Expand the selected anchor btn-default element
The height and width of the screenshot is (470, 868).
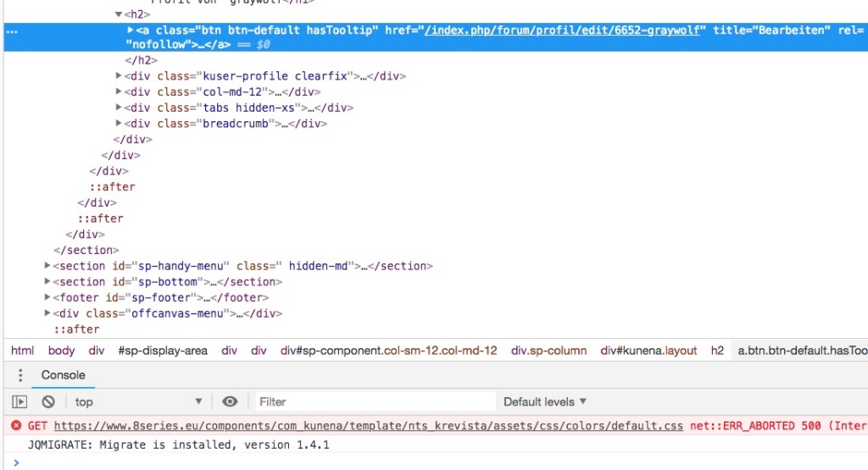pyautogui.click(x=131, y=30)
